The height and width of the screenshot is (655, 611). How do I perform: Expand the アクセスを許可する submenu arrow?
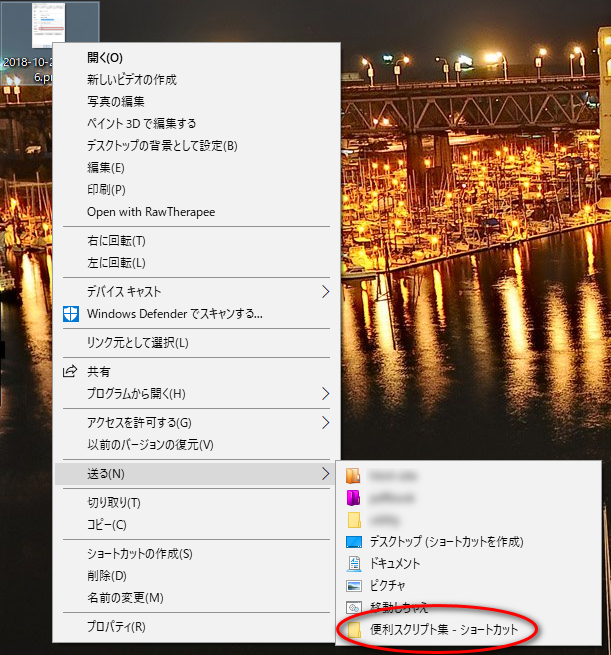325,423
